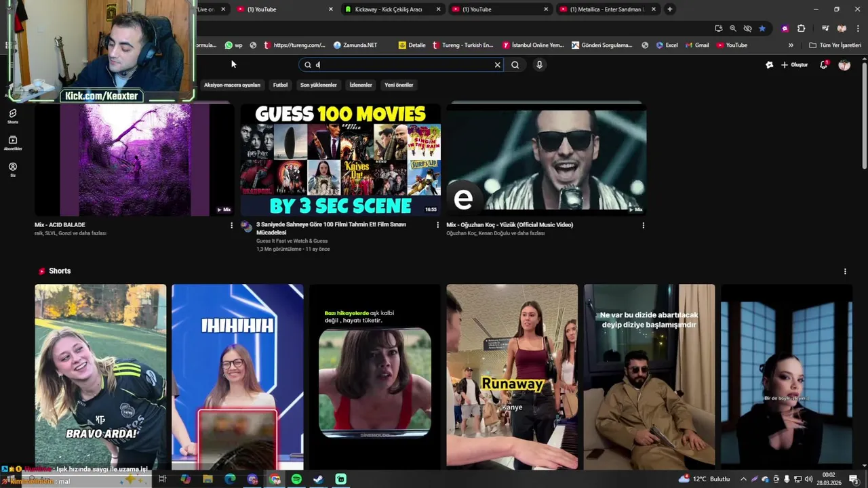This screenshot has height=488, width=868.
Task: Open the Tüm Yer İşaretleri bookmarks folder
Action: [836, 45]
